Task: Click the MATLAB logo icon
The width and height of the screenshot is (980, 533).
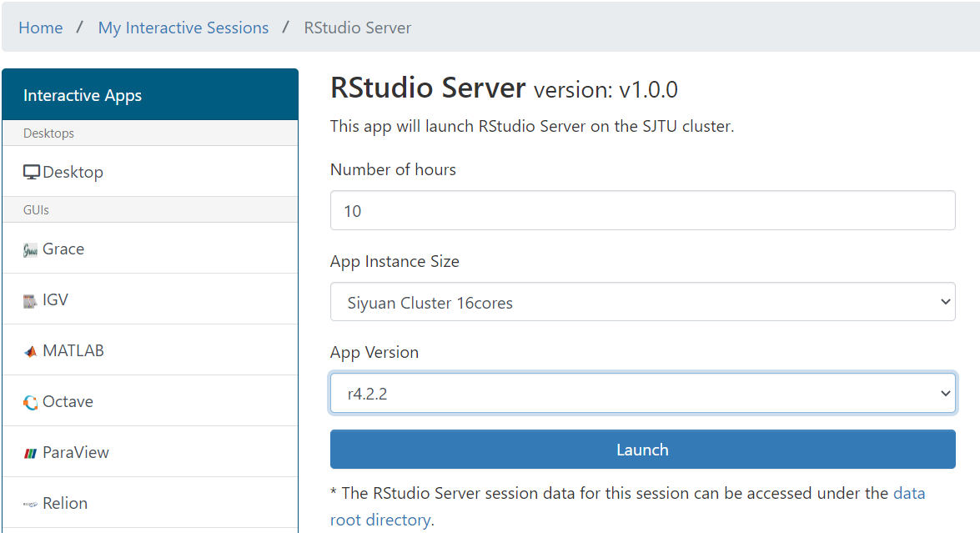Action: 30,352
